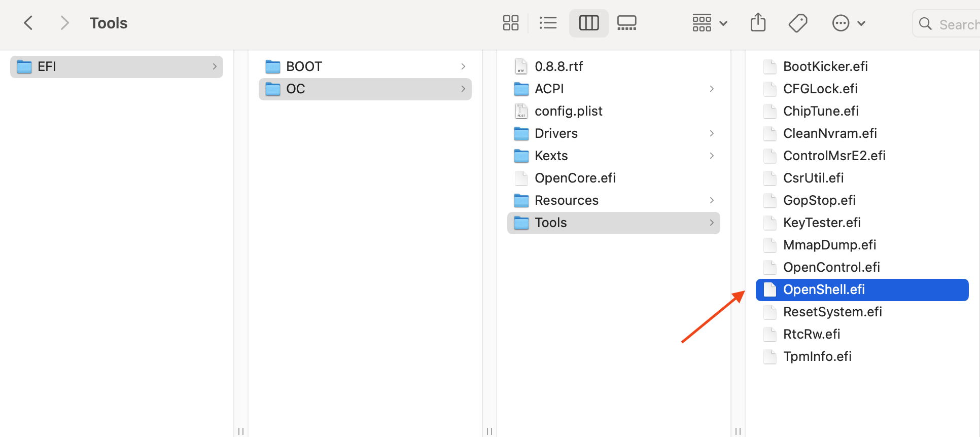Open the Kexts folder
The width and height of the screenshot is (980, 437).
pyautogui.click(x=614, y=156)
